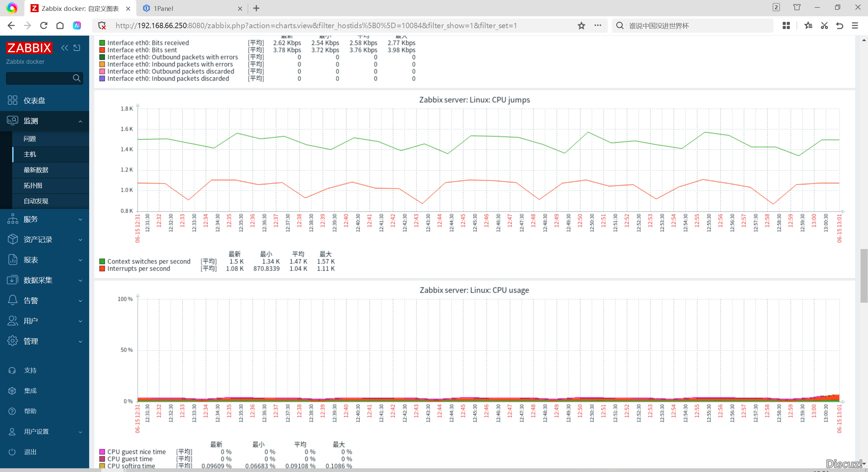Select the Zabbix docker browser tab

80,8
